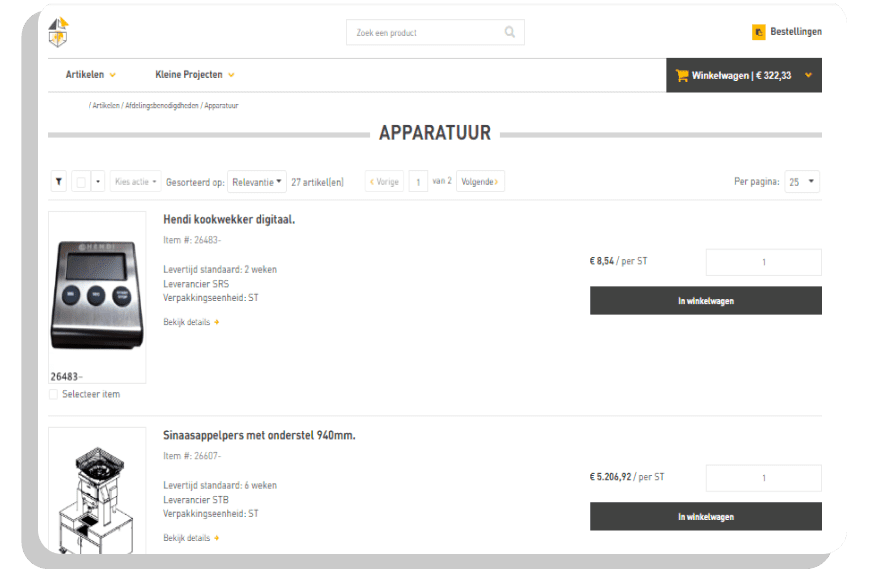
Task: Click quantity field for Hendi kookwekker
Action: pyautogui.click(x=764, y=262)
